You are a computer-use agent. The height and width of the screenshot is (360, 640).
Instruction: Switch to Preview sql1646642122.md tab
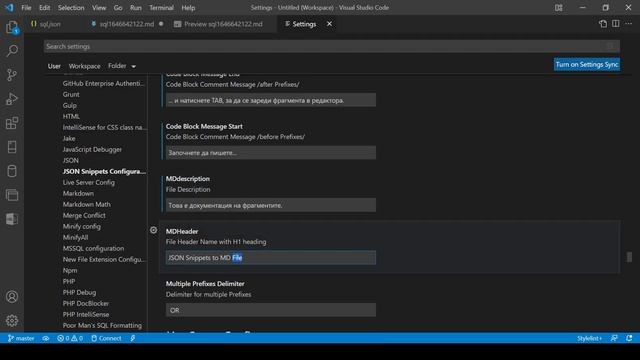(223, 24)
